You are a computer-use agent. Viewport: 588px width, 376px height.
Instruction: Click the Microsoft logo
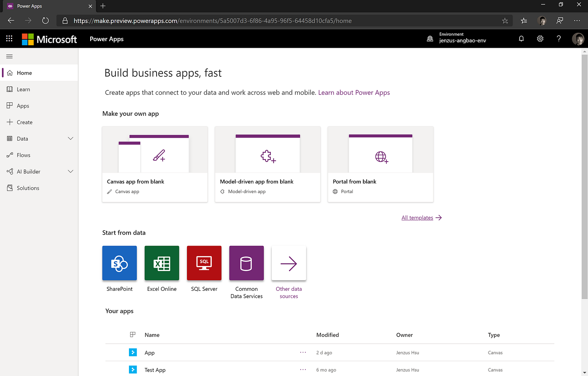(50, 39)
